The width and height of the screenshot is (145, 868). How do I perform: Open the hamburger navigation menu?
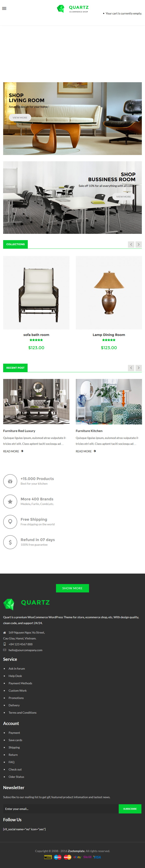(4, 8)
